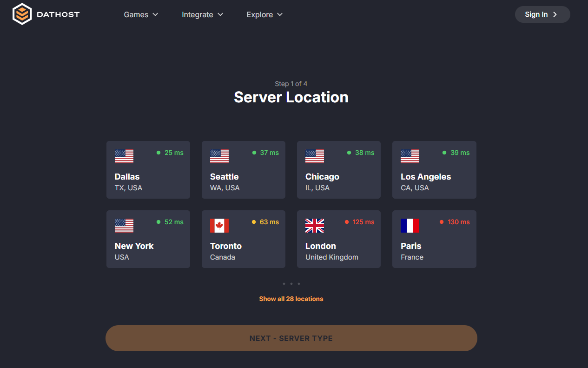Click the DatHost logo

(x=46, y=14)
